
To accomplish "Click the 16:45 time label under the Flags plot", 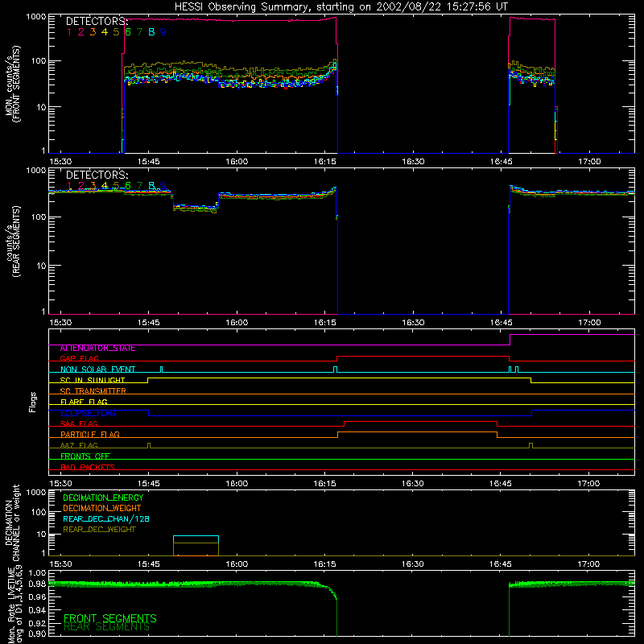I will click(x=501, y=484).
